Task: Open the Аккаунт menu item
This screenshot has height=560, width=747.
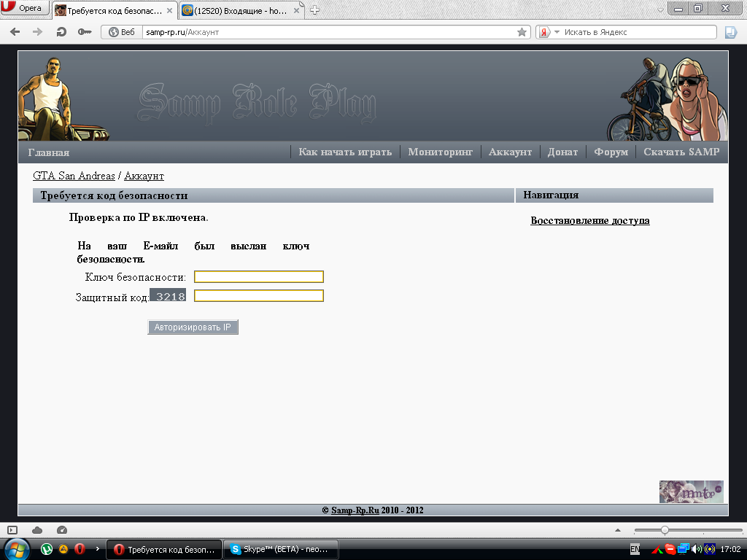Action: [x=510, y=152]
